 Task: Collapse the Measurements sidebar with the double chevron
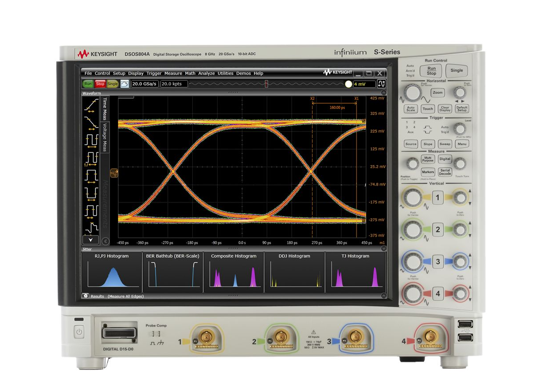(x=105, y=241)
